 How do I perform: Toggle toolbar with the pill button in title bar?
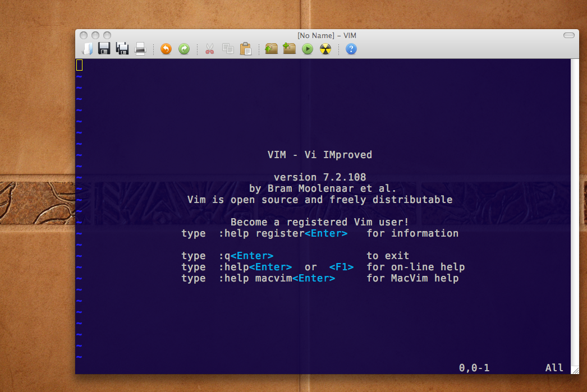click(569, 35)
